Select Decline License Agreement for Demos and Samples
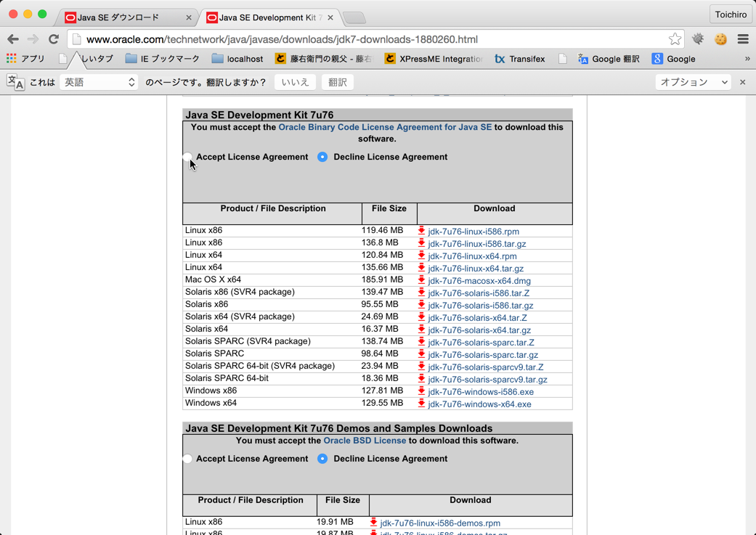756x535 pixels. (322, 459)
